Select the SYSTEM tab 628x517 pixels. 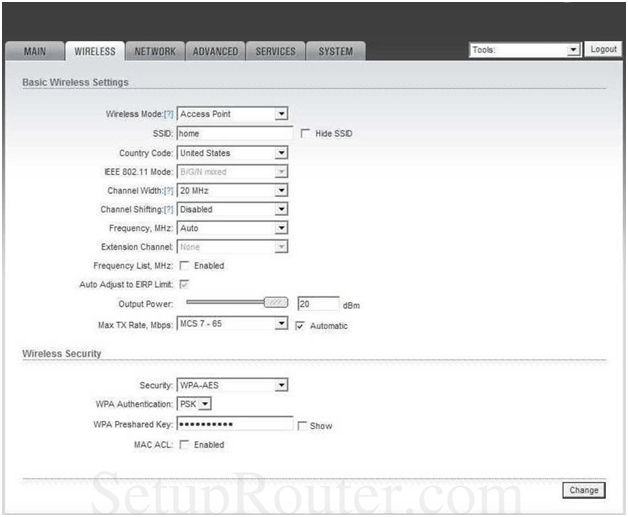[x=336, y=51]
